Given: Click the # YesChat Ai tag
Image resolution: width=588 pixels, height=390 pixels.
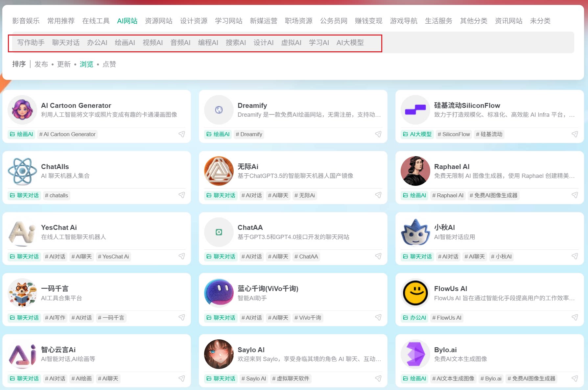Looking at the screenshot, I should pyautogui.click(x=113, y=256).
